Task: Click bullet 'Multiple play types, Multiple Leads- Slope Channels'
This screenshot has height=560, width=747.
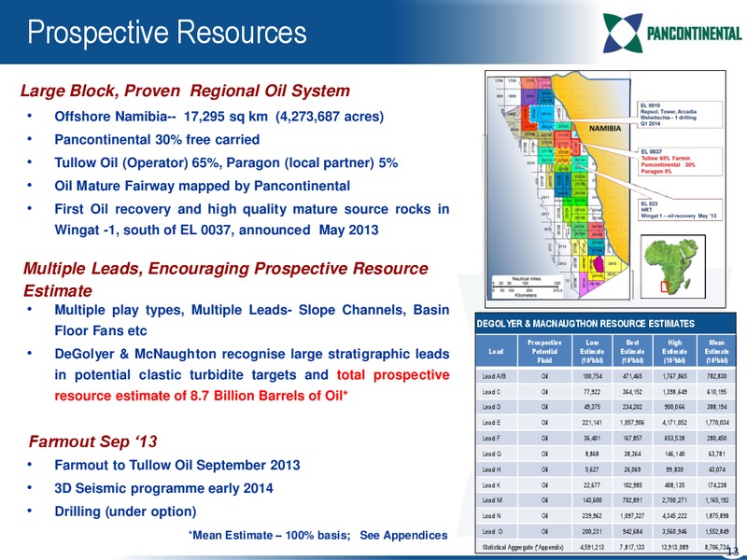Action: coord(251,320)
